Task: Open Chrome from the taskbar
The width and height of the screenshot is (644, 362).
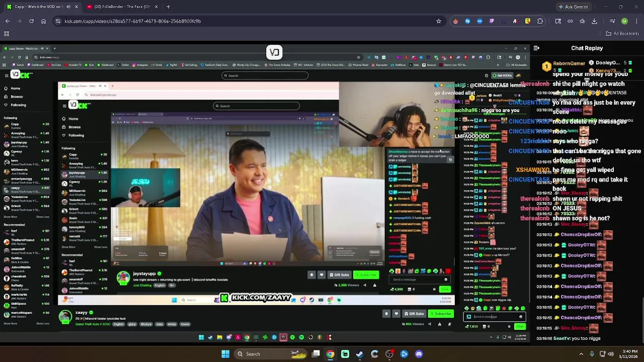Action: [331, 354]
